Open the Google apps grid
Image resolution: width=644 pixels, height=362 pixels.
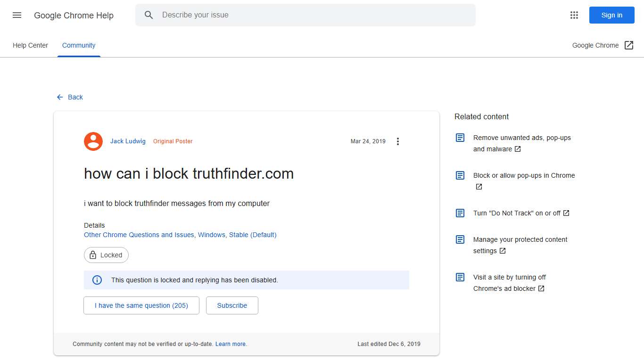pyautogui.click(x=574, y=15)
